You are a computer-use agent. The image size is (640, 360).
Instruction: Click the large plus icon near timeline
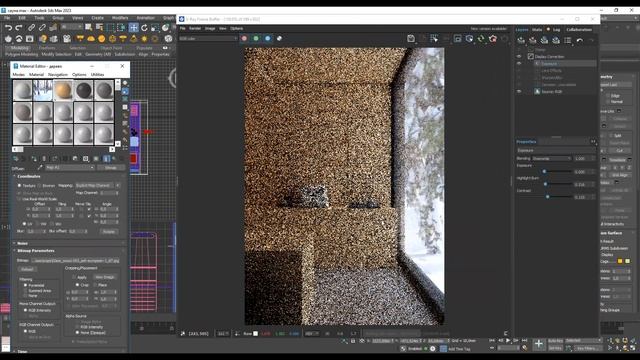(x=539, y=344)
